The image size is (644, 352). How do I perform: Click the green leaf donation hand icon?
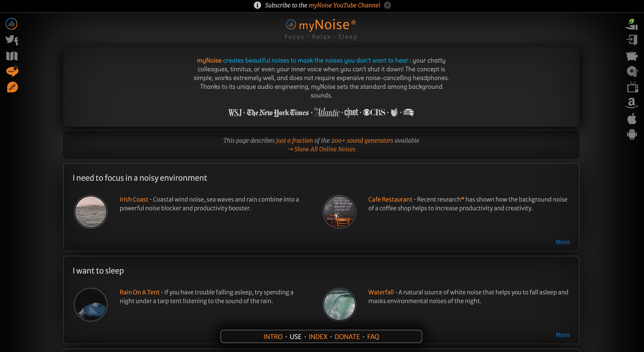pos(631,24)
